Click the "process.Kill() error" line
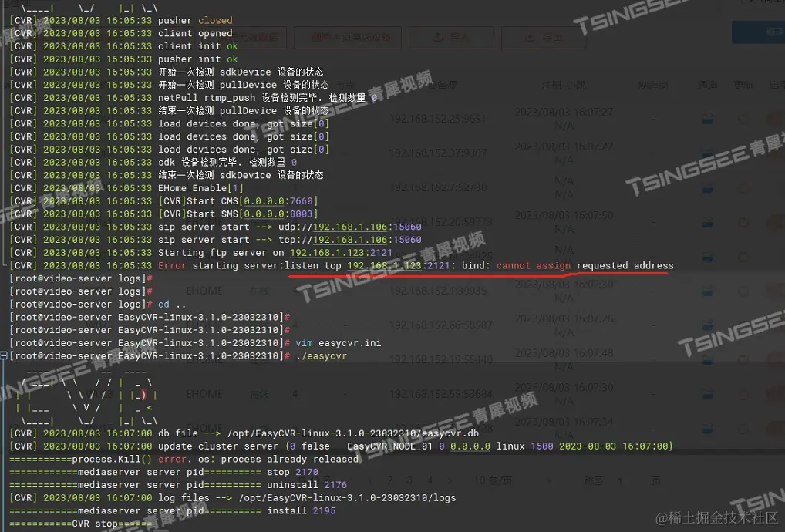The image size is (785, 532). (184, 460)
